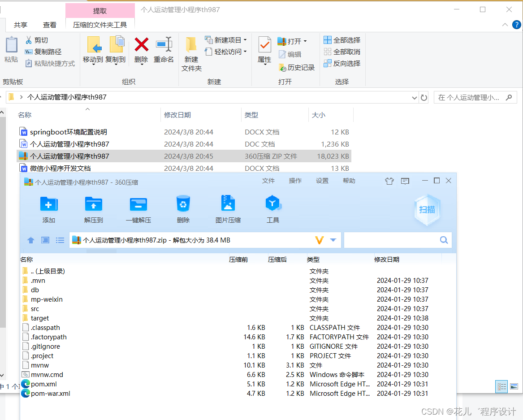
Task: Expand the address bar history dropdown
Action: click(x=414, y=97)
